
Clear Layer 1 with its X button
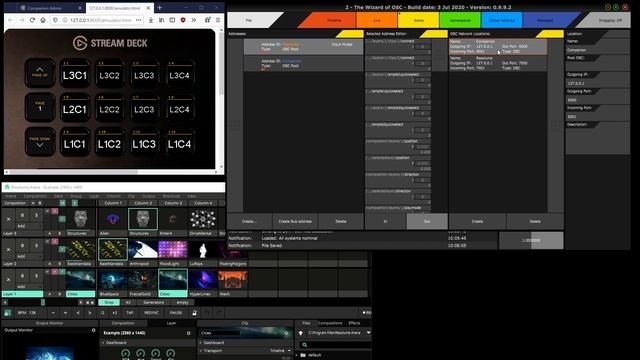pos(9,280)
